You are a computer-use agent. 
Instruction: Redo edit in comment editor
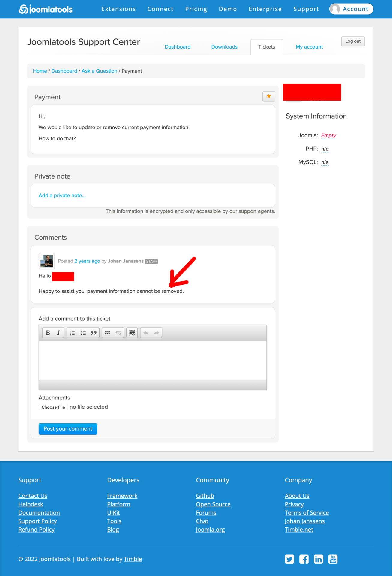coord(157,333)
